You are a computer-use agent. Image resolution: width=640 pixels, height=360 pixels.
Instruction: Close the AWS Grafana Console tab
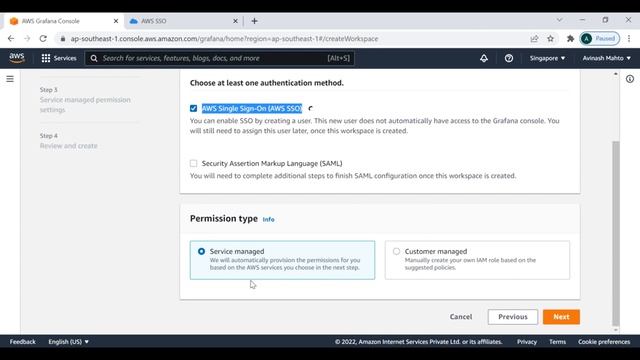(116, 21)
